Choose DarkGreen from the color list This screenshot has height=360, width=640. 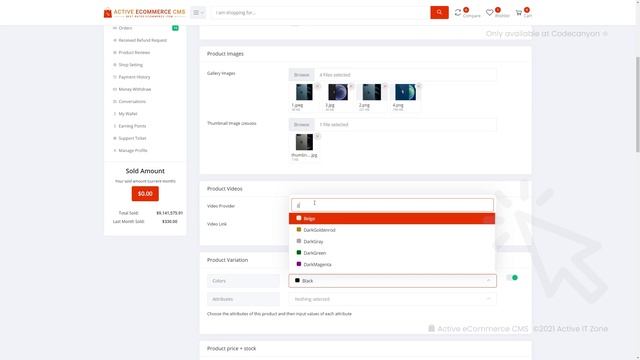click(x=392, y=253)
